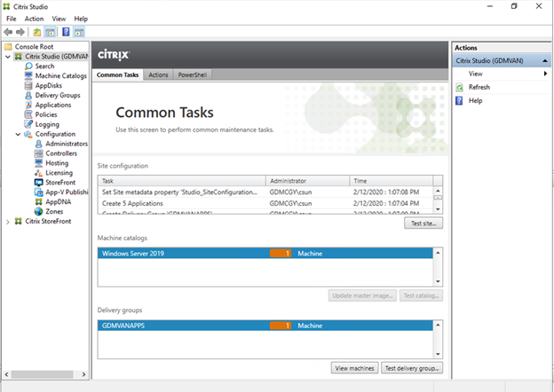Click the Test delivery group... button

point(412,368)
